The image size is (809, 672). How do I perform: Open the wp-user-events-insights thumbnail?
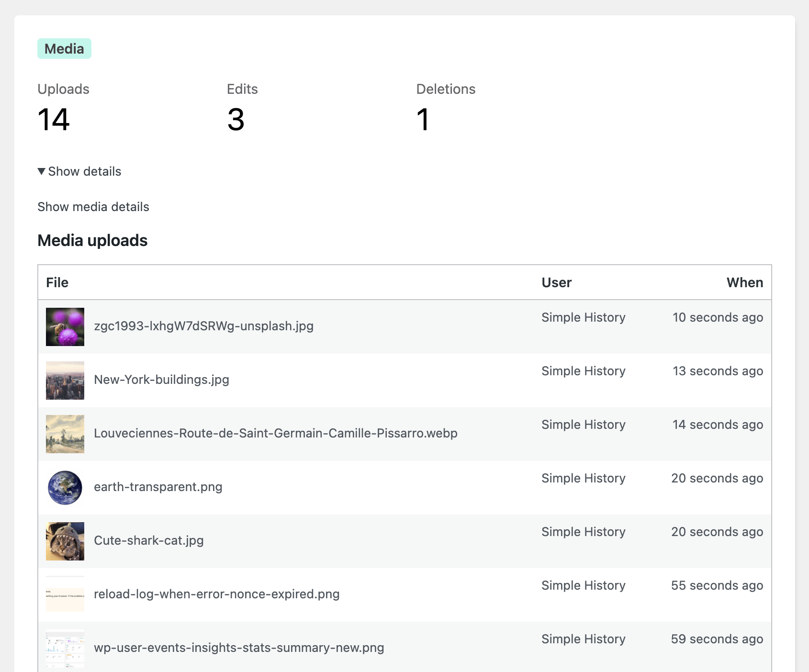click(65, 648)
